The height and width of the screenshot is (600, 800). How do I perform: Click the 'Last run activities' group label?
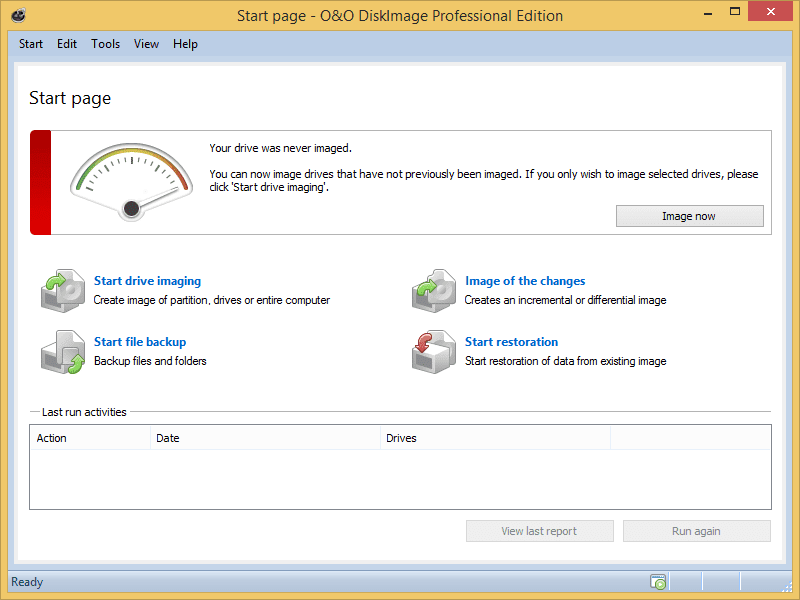point(84,412)
